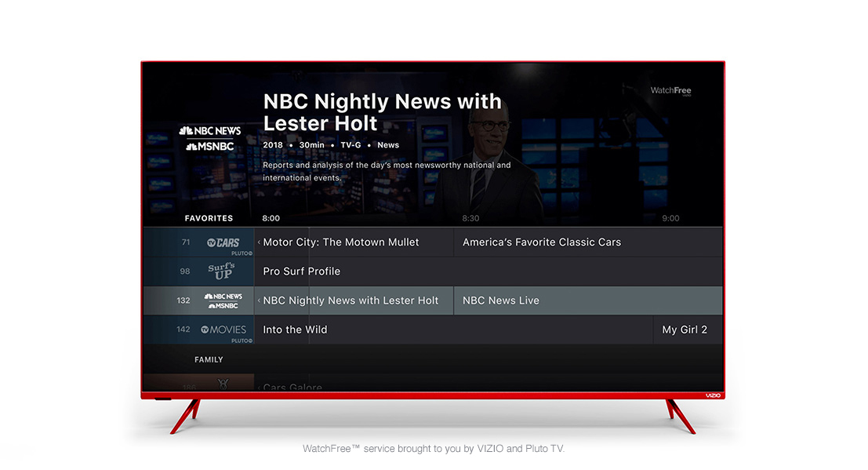Click the WatchFree service caption below the TV

434,448
